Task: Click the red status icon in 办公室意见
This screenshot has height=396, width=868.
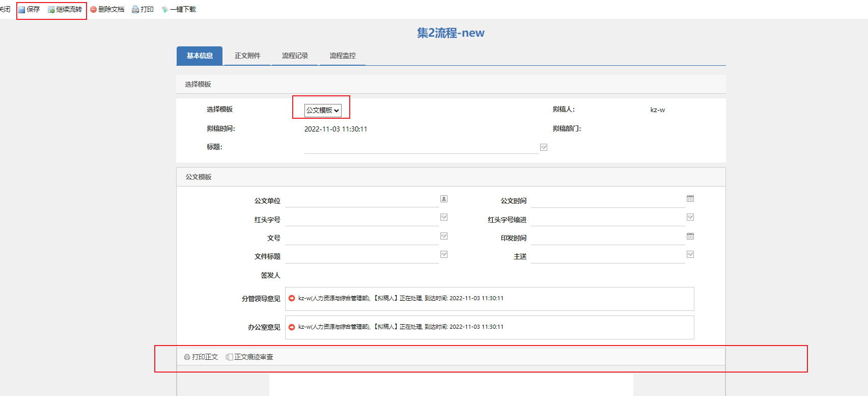Action: point(292,327)
